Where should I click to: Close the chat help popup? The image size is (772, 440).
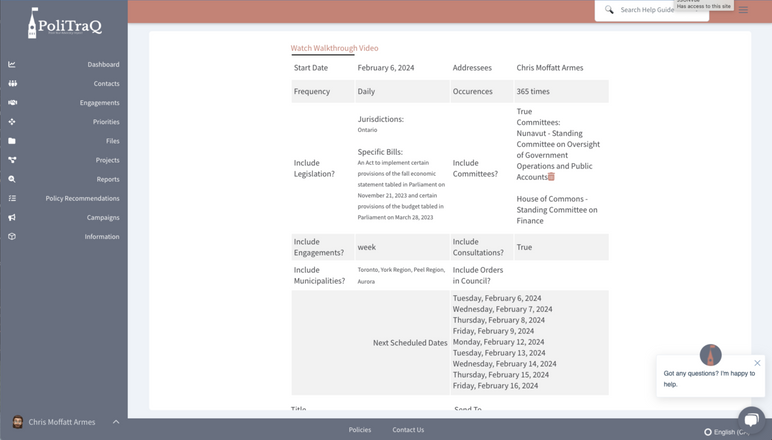[x=757, y=363]
